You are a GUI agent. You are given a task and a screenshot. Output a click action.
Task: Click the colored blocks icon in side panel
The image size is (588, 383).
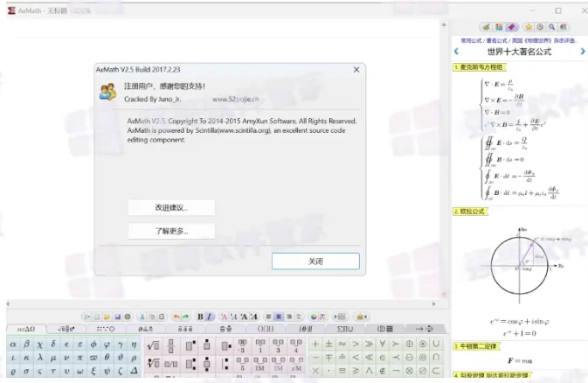point(499,27)
